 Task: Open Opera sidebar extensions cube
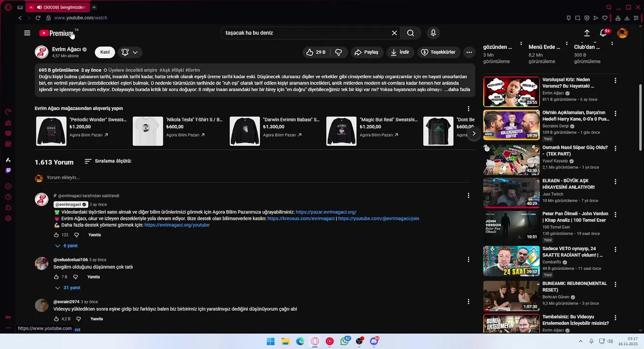point(8,208)
